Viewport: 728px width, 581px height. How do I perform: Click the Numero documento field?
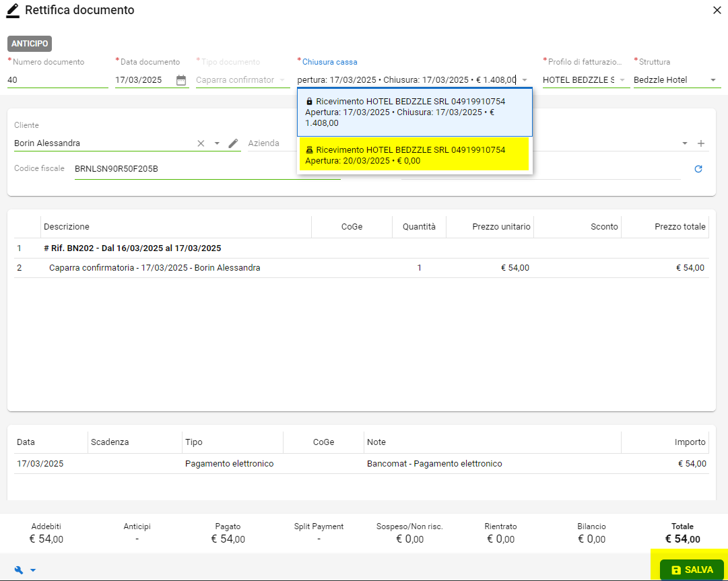coord(57,80)
